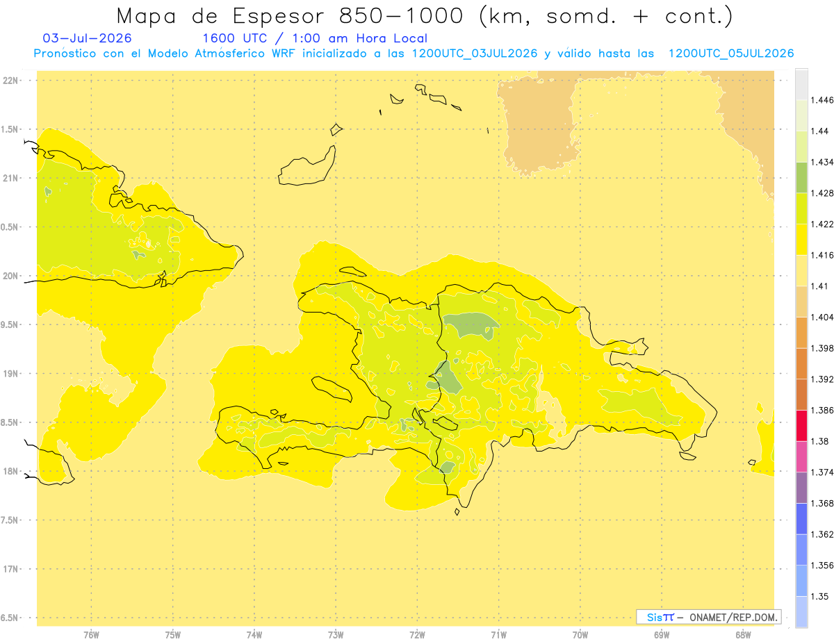Click the WRF forecast subtitle starting with 'Pronóstico con el Modelo'
This screenshot has height=644, width=834.
tap(414, 53)
